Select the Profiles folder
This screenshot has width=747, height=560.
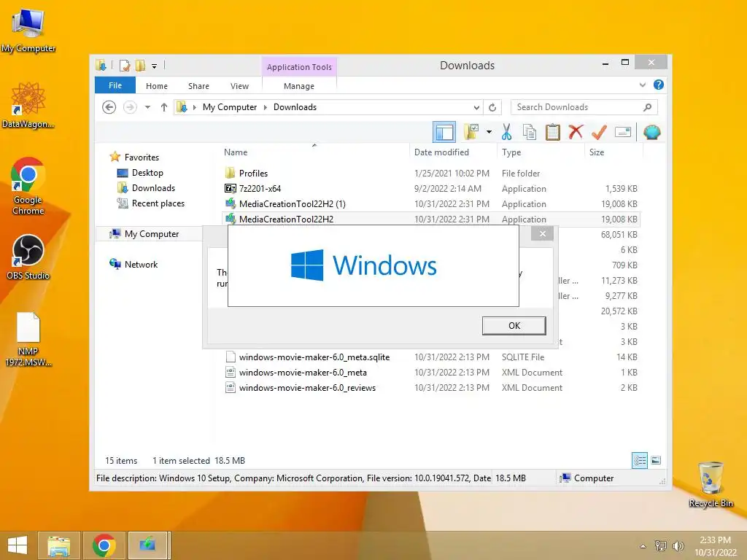pos(431,174)
